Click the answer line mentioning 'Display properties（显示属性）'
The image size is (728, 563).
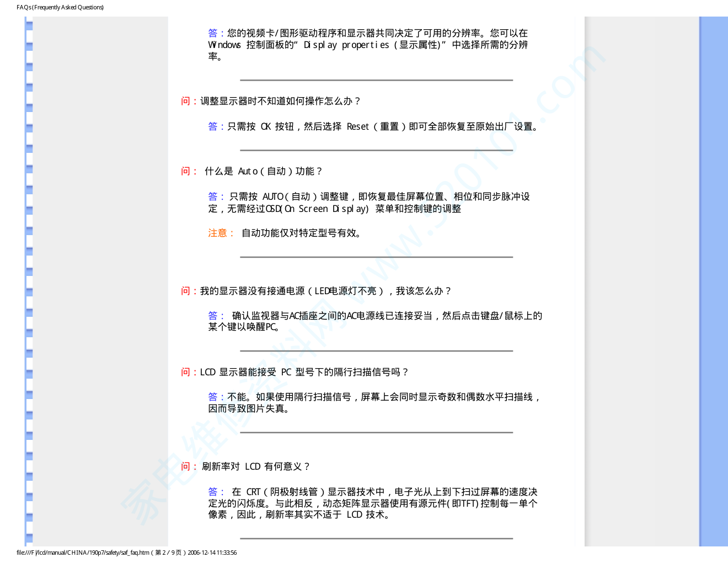tap(368, 45)
